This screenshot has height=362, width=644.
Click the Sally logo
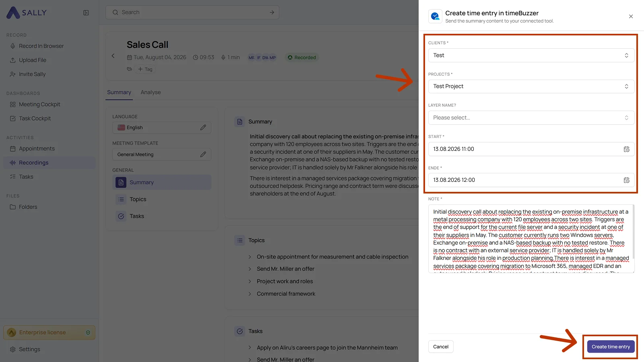pos(27,12)
